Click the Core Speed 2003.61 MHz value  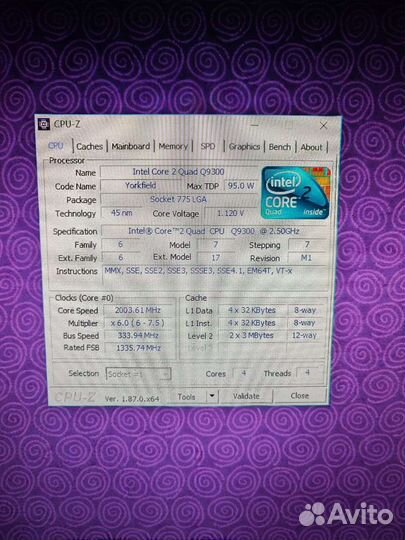pyautogui.click(x=138, y=310)
